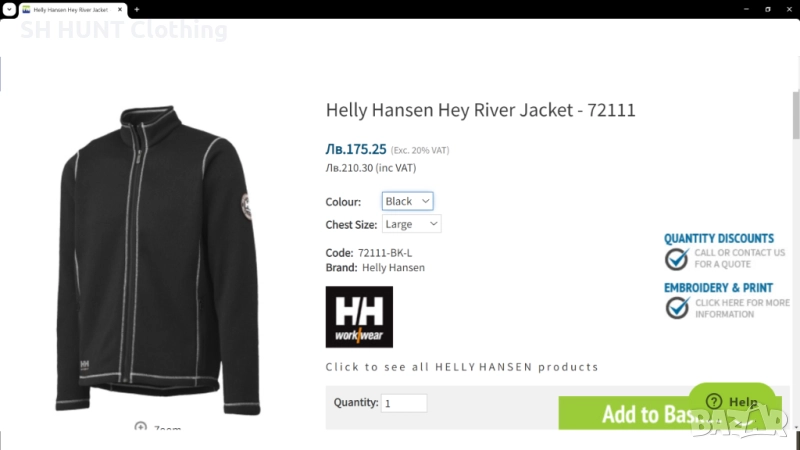The height and width of the screenshot is (450, 800).
Task: Open the tab search dropdown arrow
Action: point(9,9)
